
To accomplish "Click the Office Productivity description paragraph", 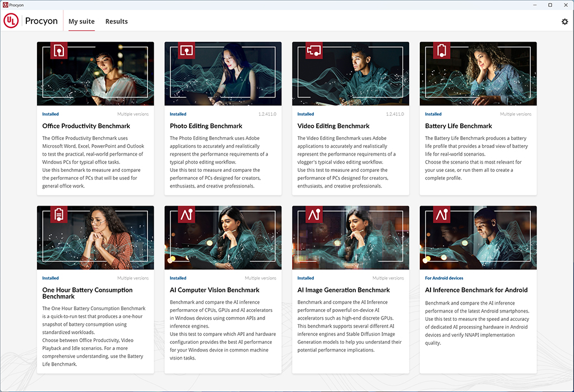I will click(x=94, y=162).
